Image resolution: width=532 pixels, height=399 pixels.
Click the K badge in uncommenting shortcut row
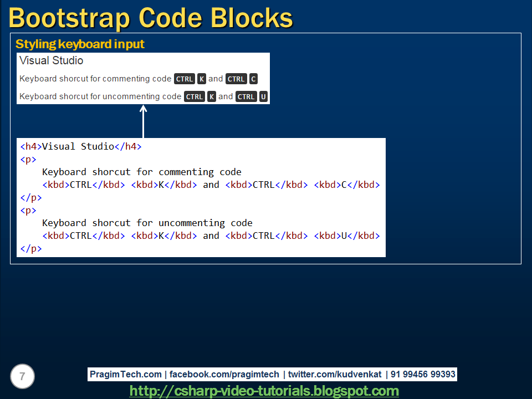pyautogui.click(x=211, y=96)
